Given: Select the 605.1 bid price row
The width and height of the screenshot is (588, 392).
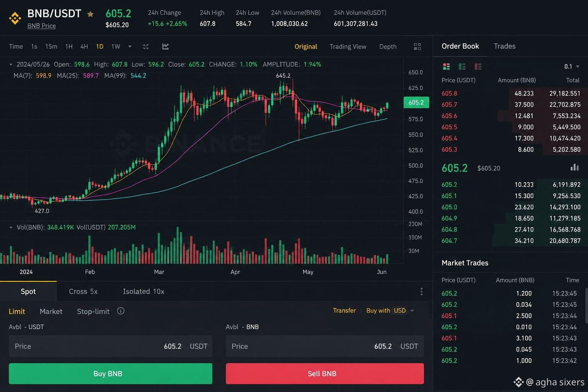Looking at the screenshot, I should click(x=511, y=196).
